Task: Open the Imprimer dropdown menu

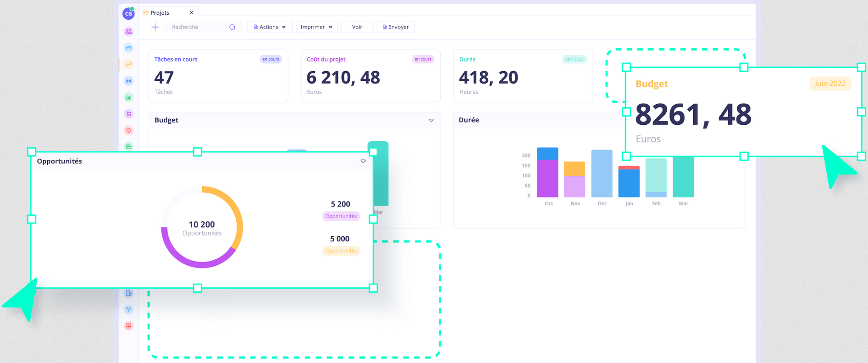Action: (x=316, y=27)
